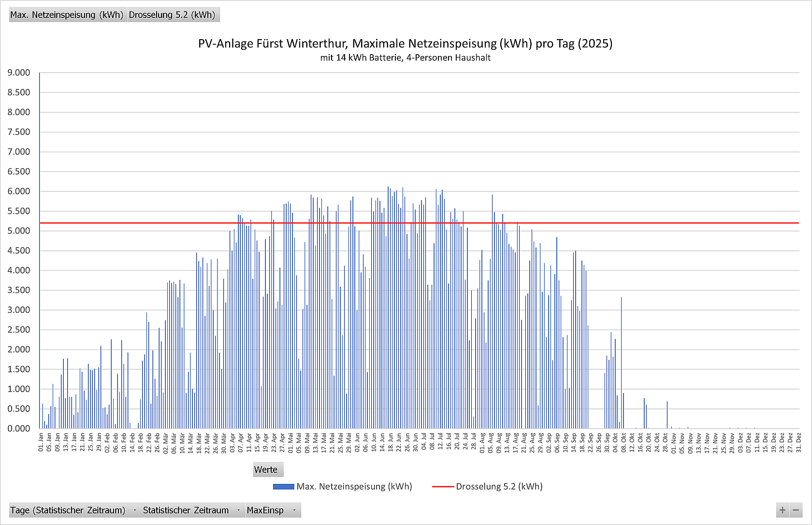Click the 6.000 vertical axis label

tap(19, 191)
